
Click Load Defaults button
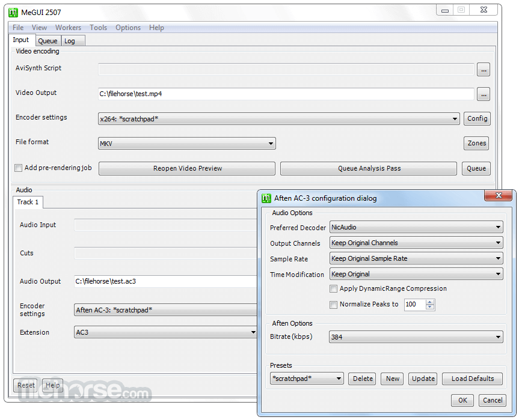[472, 379]
